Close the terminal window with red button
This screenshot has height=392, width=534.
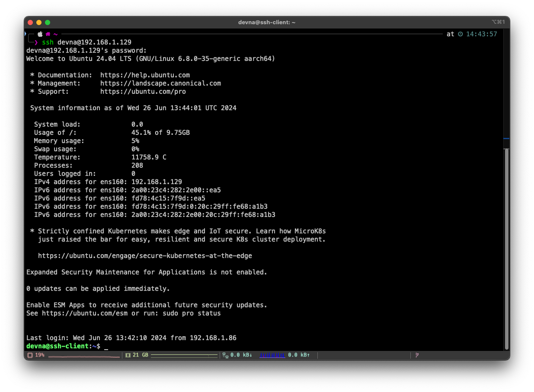[30, 22]
